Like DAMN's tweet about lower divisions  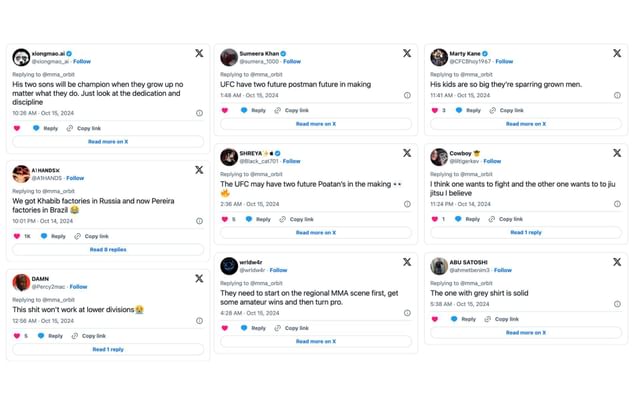click(16, 336)
